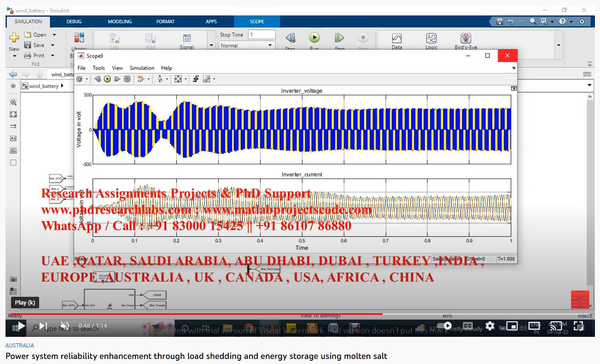Click the Zoom tool in left palette

(x=13, y=102)
